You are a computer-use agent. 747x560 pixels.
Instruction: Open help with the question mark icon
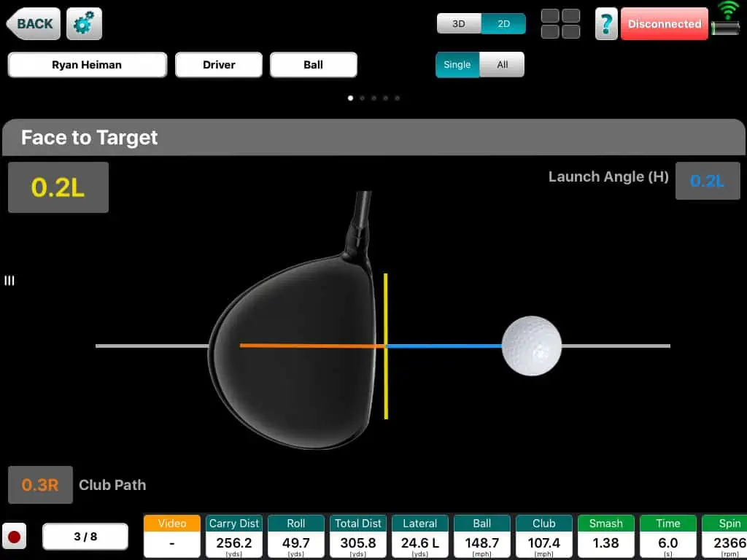click(x=606, y=24)
